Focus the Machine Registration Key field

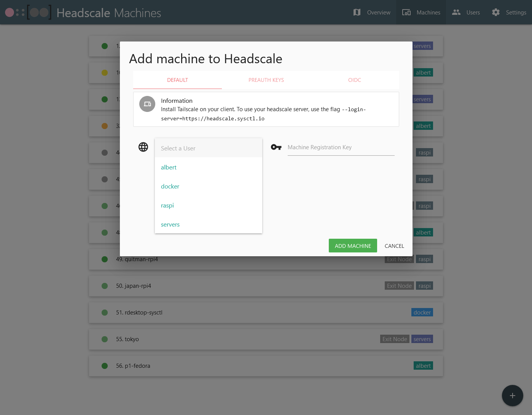(x=341, y=148)
